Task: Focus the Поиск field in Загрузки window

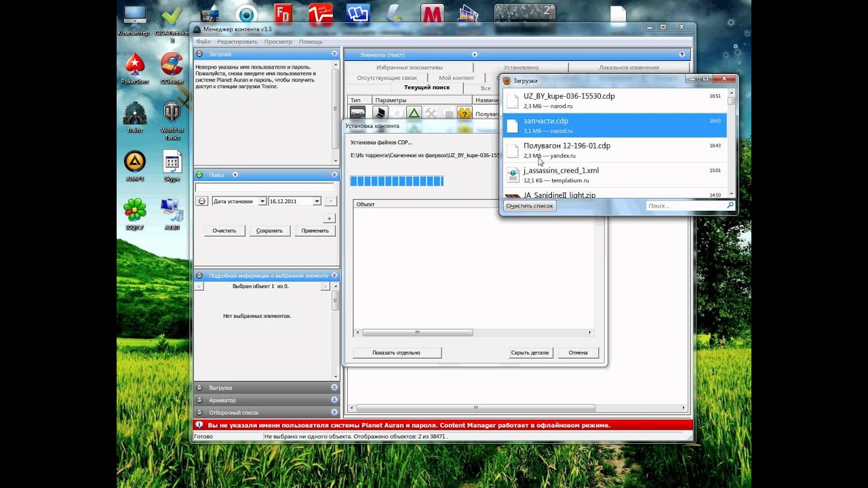Action: tap(690, 205)
